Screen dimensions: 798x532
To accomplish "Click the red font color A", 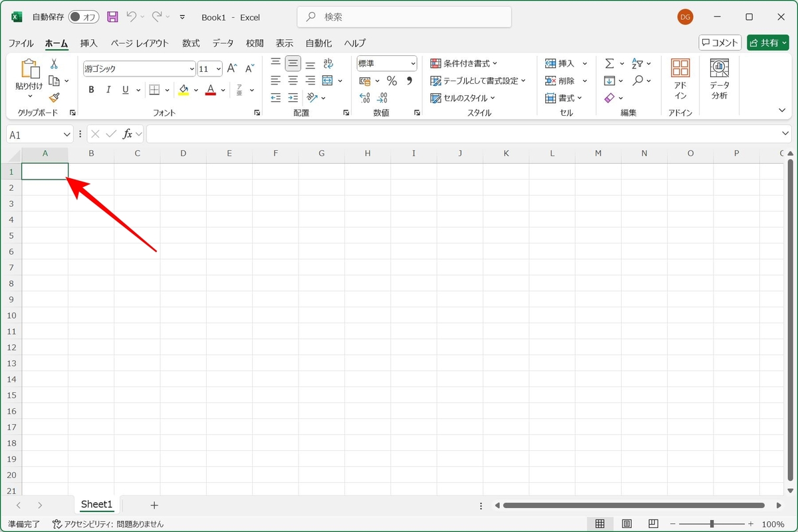I will tap(210, 90).
